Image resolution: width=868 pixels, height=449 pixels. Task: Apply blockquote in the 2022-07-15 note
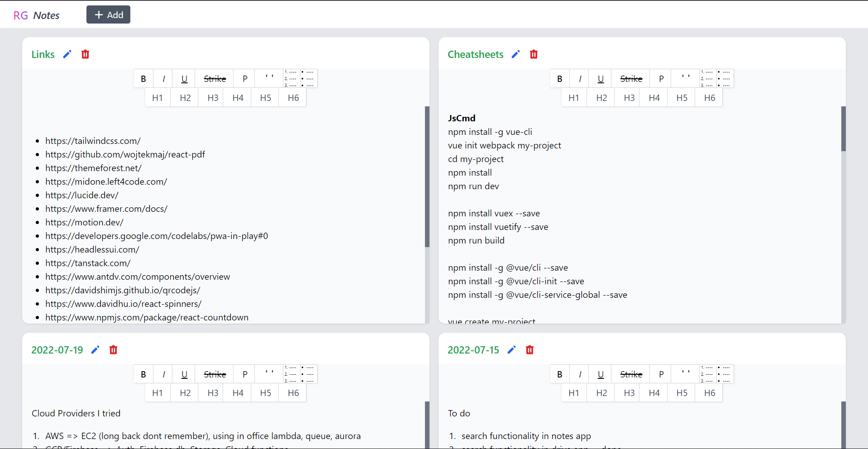686,374
